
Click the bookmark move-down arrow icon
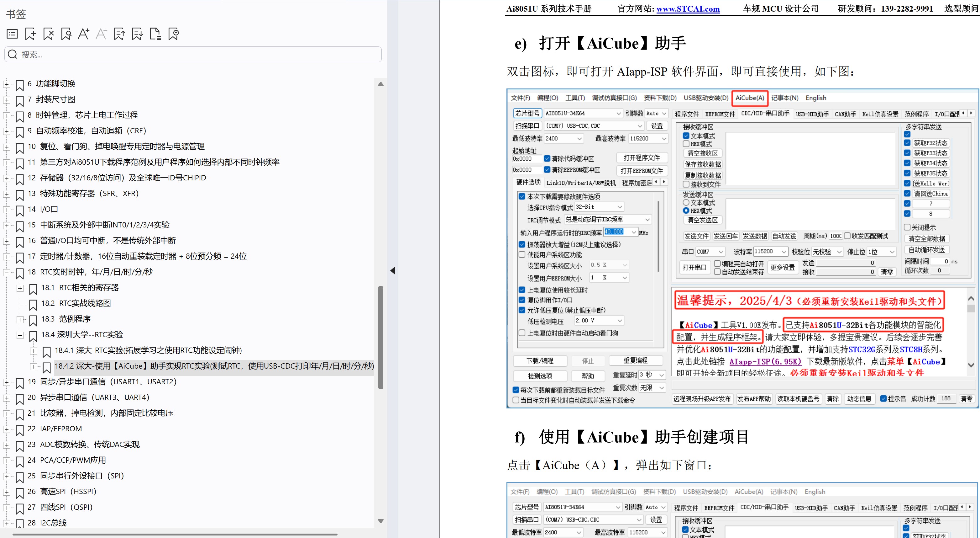[x=137, y=34]
